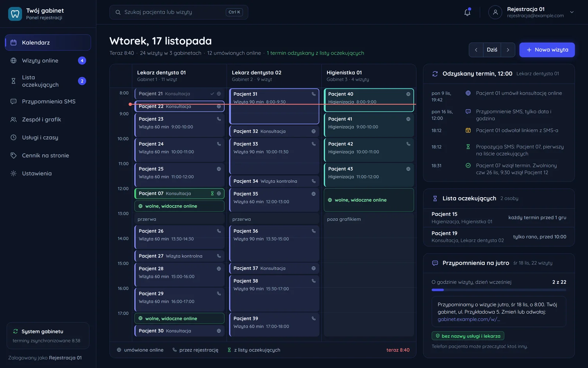
Task: Open Przypomnienia SMS in the sidebar
Action: pyautogui.click(x=48, y=102)
